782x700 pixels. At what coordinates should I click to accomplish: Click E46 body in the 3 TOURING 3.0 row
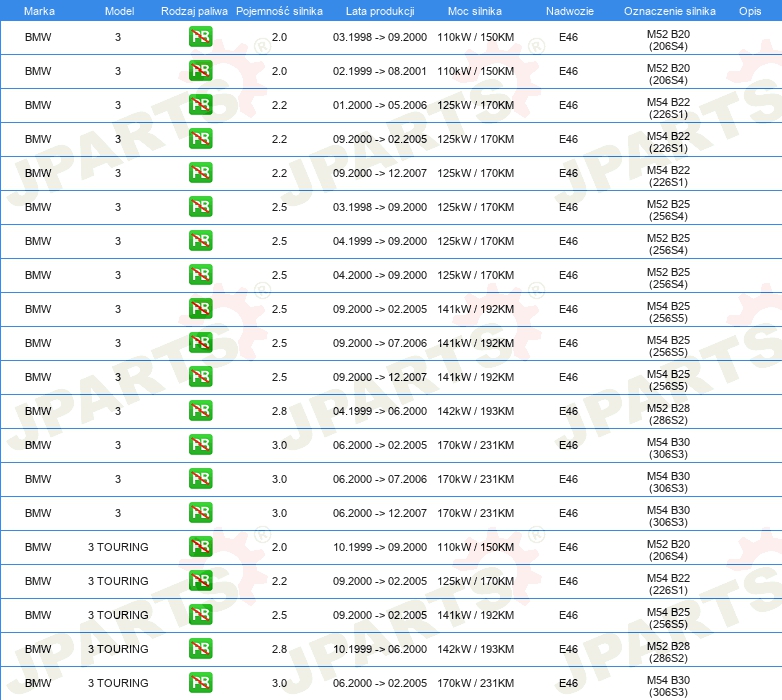[x=568, y=683]
